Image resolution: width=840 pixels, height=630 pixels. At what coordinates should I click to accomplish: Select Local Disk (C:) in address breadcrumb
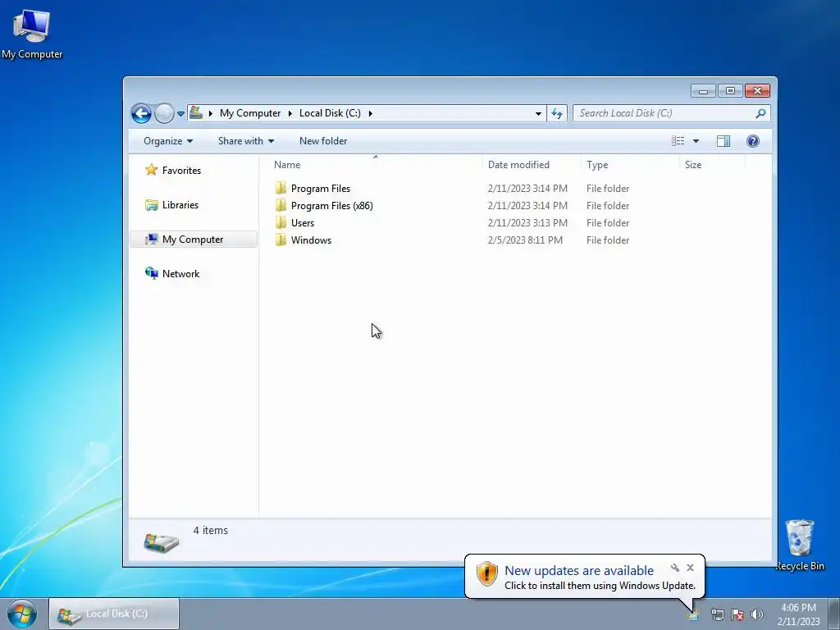330,113
